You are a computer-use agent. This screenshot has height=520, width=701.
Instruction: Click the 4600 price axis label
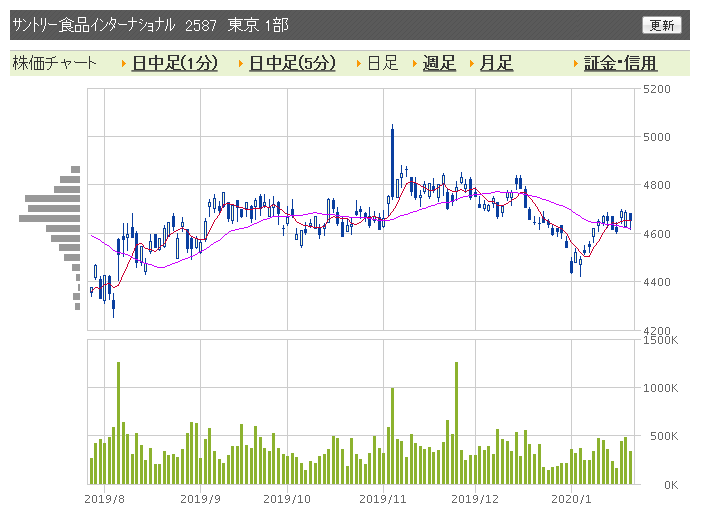657,234
